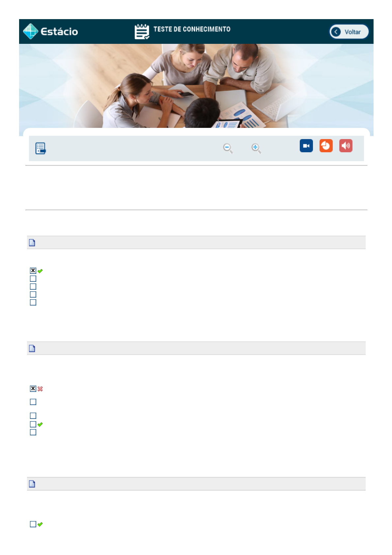The width and height of the screenshot is (392, 555).
Task: Click the second question's document icon
Action: point(32,348)
